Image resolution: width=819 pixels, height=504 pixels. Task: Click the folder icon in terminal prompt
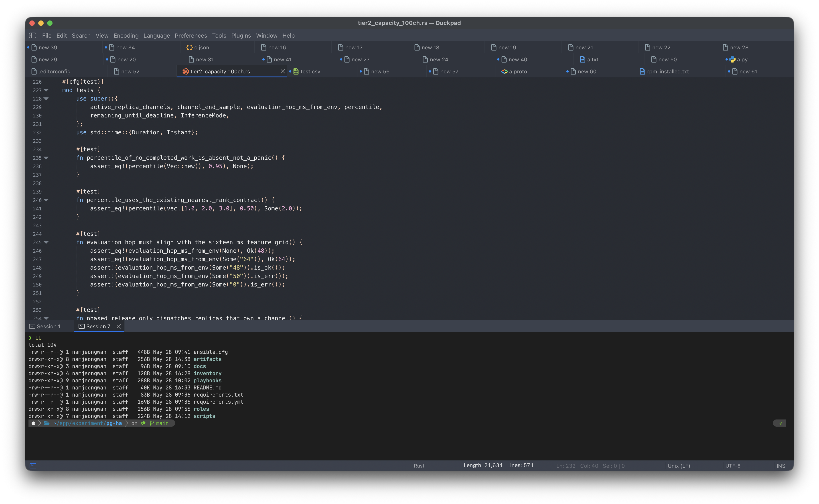tap(47, 423)
